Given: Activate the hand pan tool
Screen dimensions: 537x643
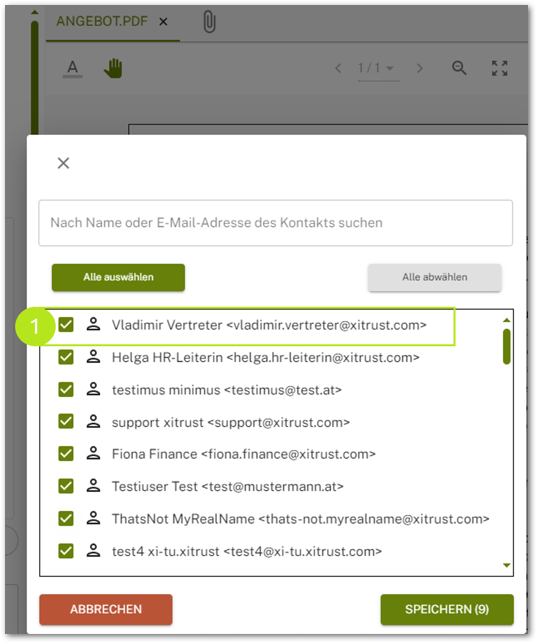Looking at the screenshot, I should (x=114, y=68).
